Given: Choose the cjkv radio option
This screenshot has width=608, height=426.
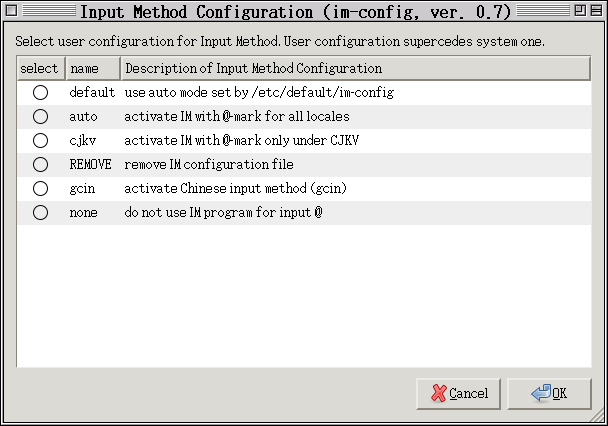Looking at the screenshot, I should pyautogui.click(x=41, y=140).
